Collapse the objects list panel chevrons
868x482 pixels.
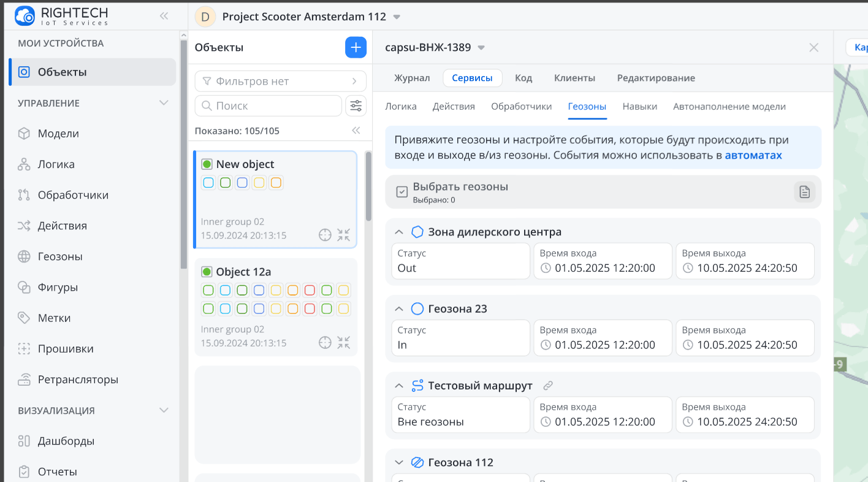[x=356, y=131]
